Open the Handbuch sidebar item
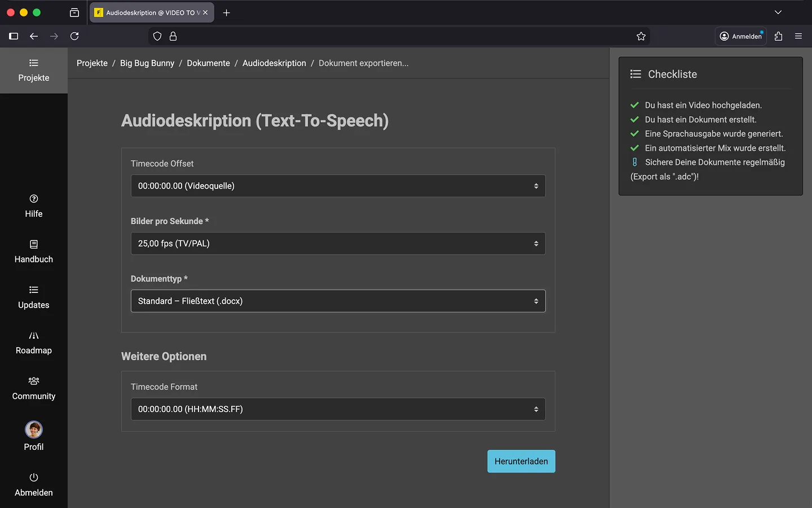The height and width of the screenshot is (508, 812). coord(33,252)
